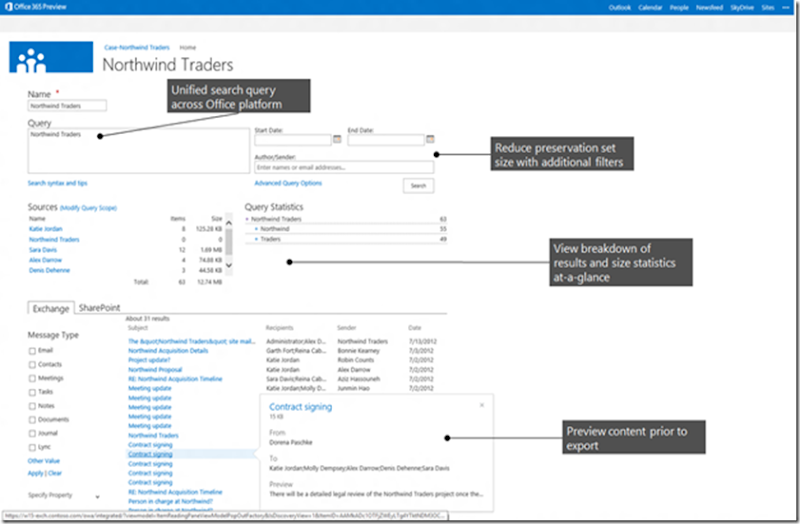Open the site mailbox message result
The height and width of the screenshot is (524, 800).
pyautogui.click(x=191, y=341)
